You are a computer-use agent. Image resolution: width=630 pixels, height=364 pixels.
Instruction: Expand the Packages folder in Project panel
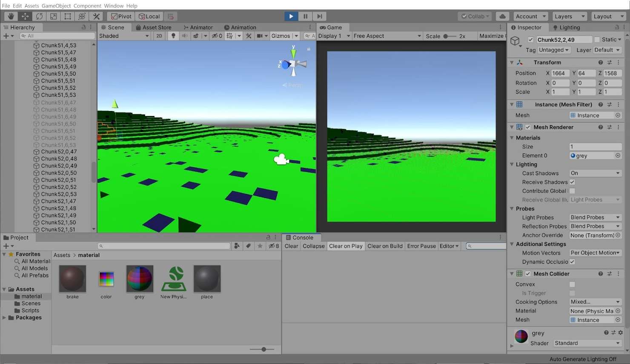[4, 317]
